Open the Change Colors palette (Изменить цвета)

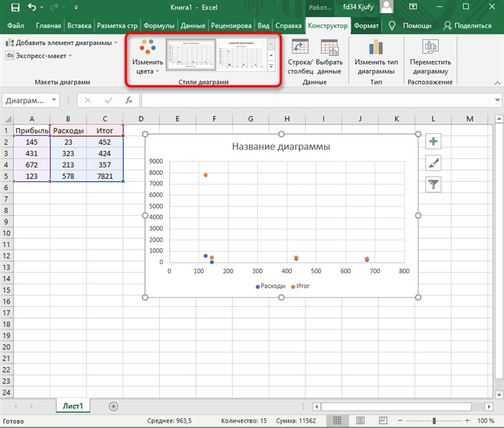point(147,57)
